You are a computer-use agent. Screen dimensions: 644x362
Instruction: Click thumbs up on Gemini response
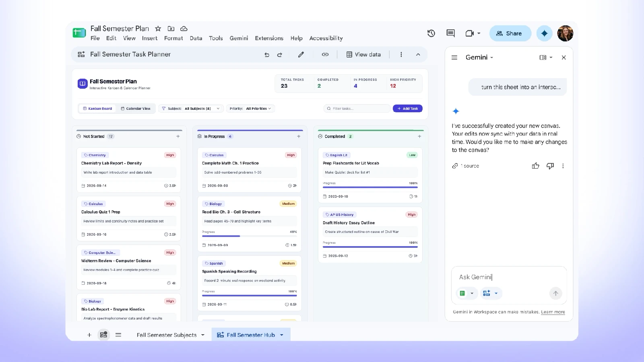click(535, 166)
